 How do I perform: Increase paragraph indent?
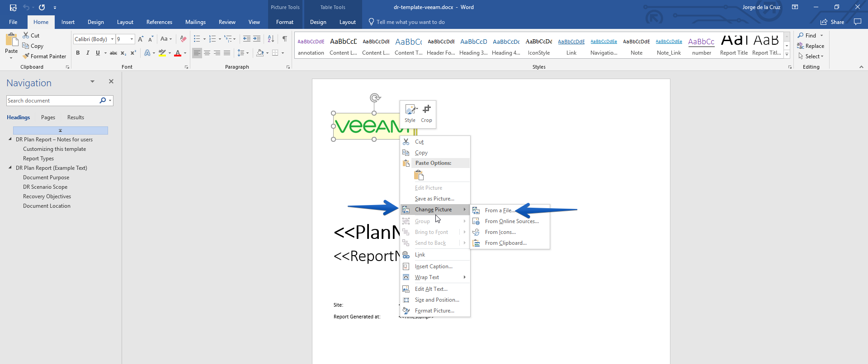coord(257,39)
